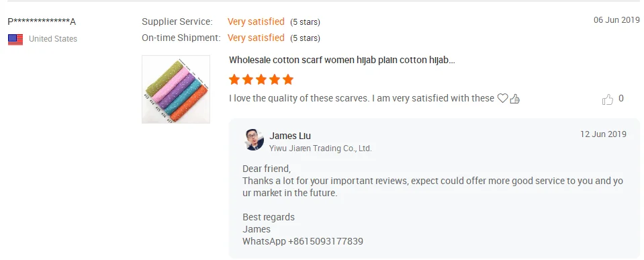Click the helpful vote count 0
Viewport: 644px width, 260px height.
[621, 99]
